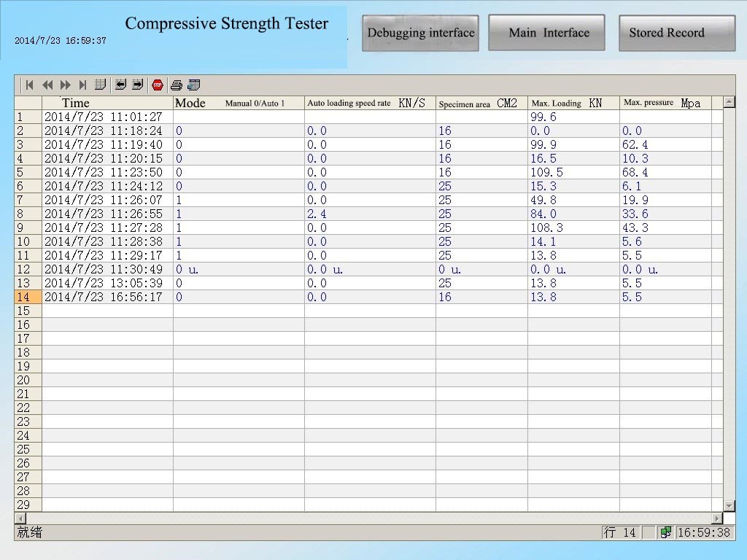Screen dimensions: 747x560
Task: Click the printer icon in the toolbar
Action: coord(176,85)
